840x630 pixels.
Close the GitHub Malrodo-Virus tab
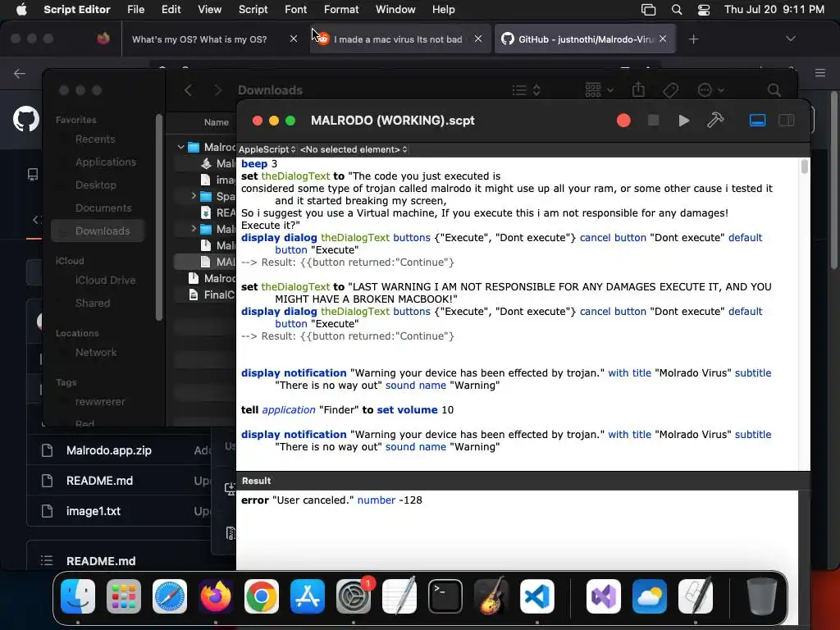663,39
